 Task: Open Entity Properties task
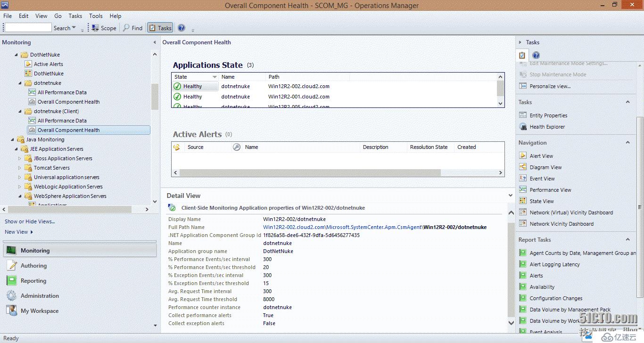548,115
